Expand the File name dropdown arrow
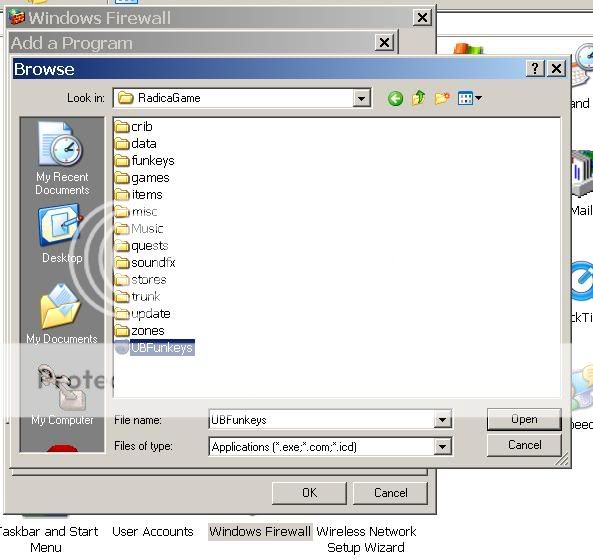This screenshot has width=593, height=560. 442,420
